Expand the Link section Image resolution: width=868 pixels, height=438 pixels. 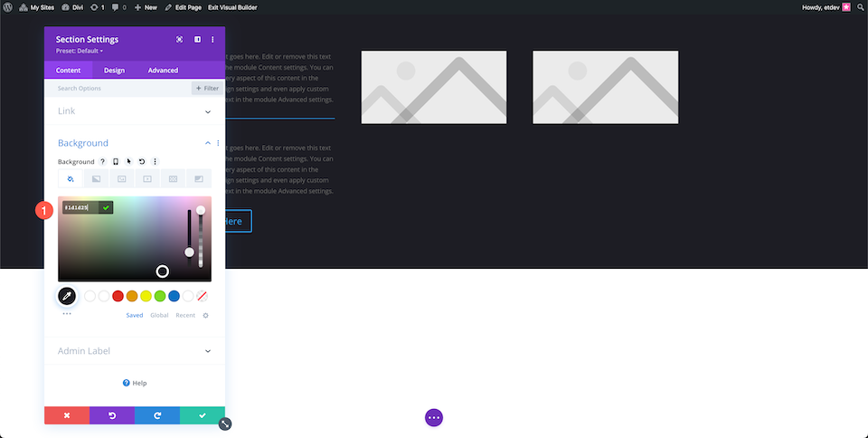(135, 111)
